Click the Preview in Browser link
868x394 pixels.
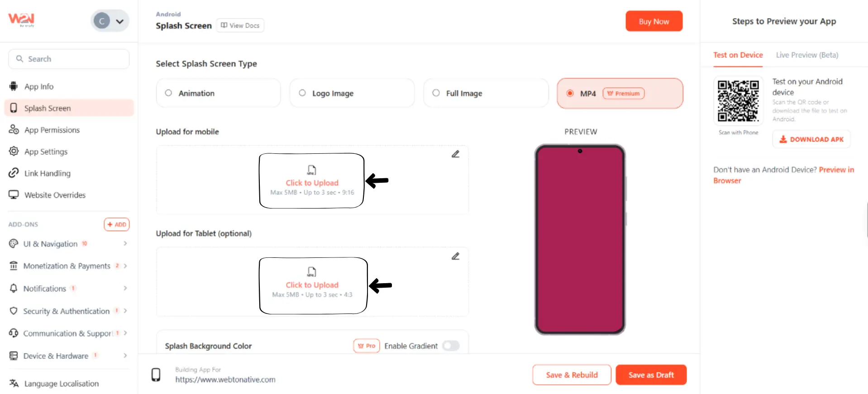pos(783,175)
